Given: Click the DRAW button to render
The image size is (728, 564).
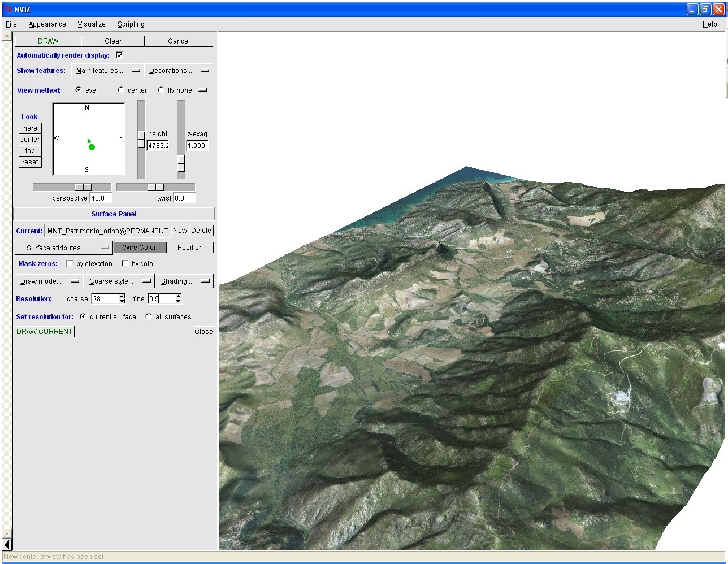Looking at the screenshot, I should (x=48, y=41).
